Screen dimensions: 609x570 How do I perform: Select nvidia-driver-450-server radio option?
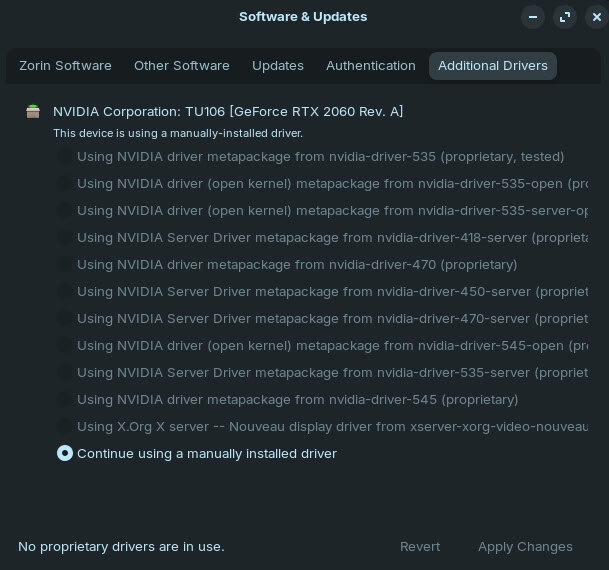pyautogui.click(x=65, y=292)
